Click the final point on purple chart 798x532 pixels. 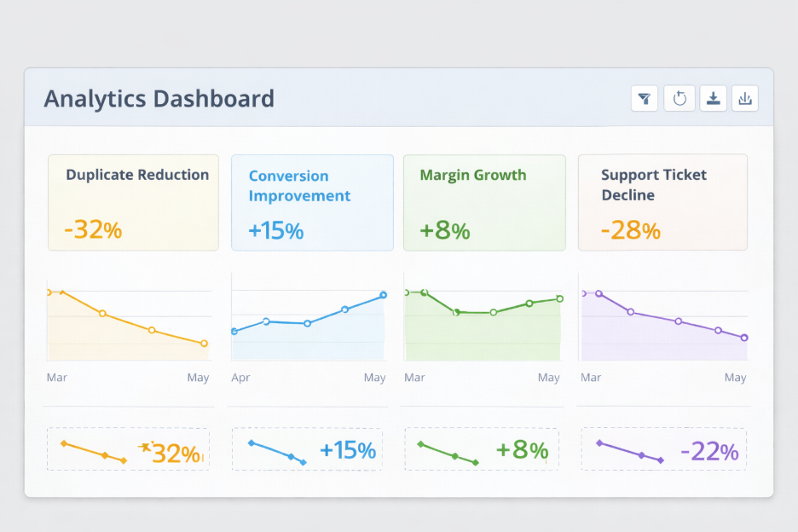(x=744, y=338)
